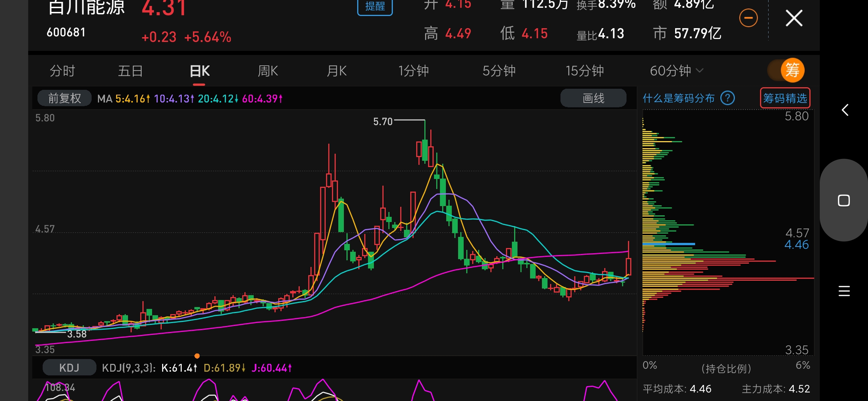868x401 pixels.
Task: Open the 筹码精选 button
Action: 785,98
